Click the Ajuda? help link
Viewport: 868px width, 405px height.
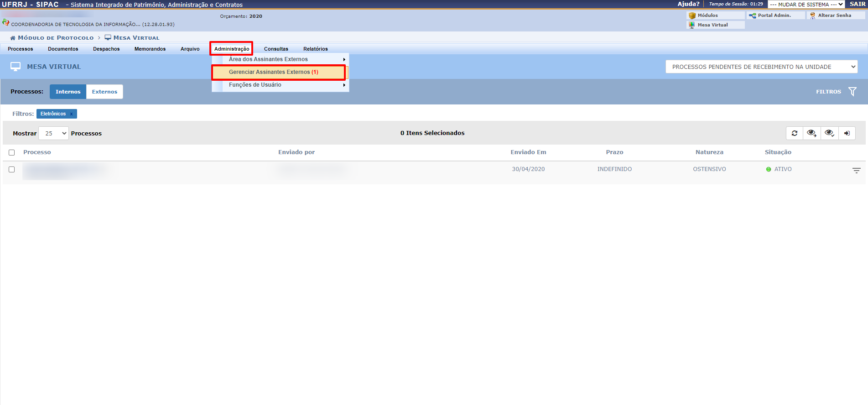688,4
